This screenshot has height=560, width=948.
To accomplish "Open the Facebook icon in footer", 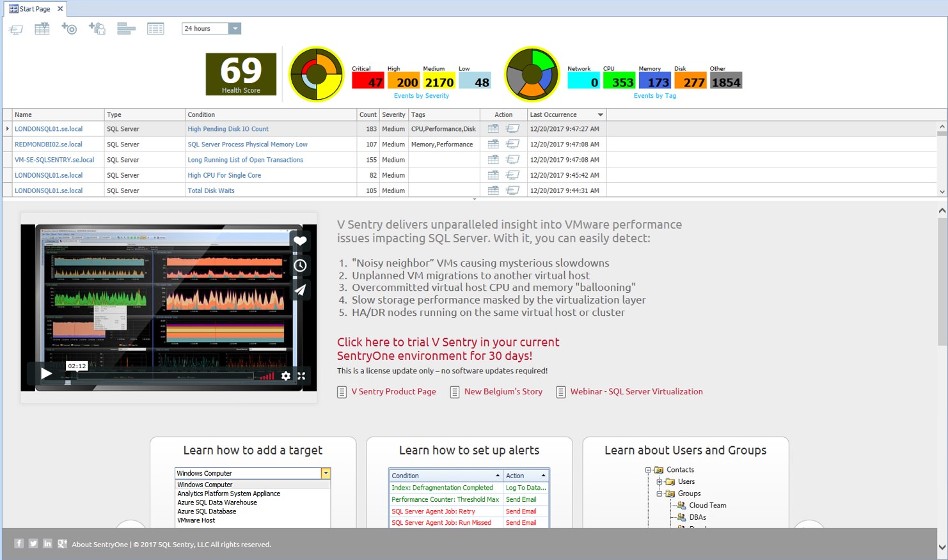I will pos(19,543).
